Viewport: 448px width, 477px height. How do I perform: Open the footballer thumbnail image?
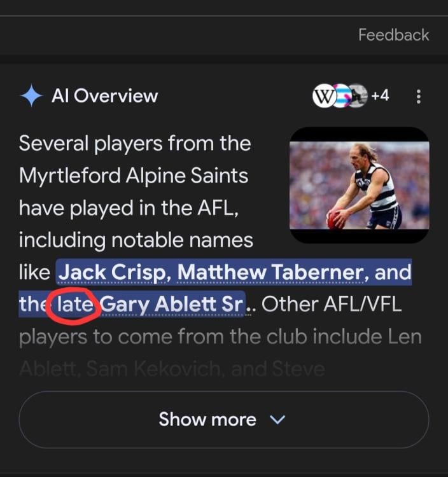359,185
